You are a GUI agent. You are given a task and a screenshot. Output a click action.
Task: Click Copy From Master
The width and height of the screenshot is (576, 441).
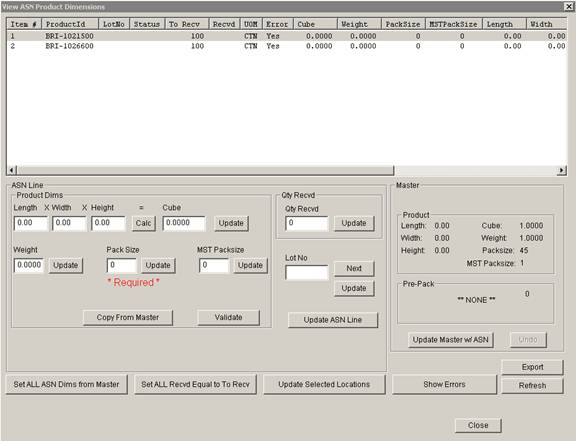[128, 318]
